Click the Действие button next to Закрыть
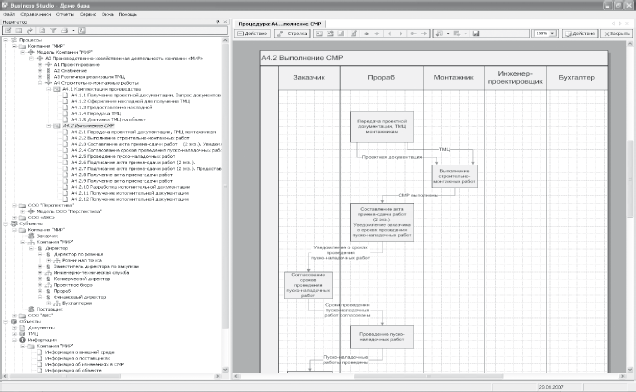Viewport: 636px width, 392px height. point(580,34)
